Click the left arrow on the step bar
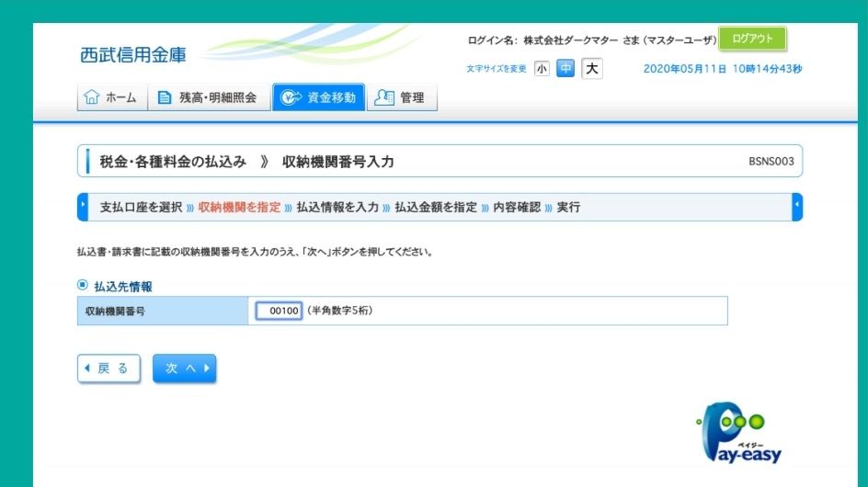Image resolution: width=868 pixels, height=487 pixels. (83, 207)
